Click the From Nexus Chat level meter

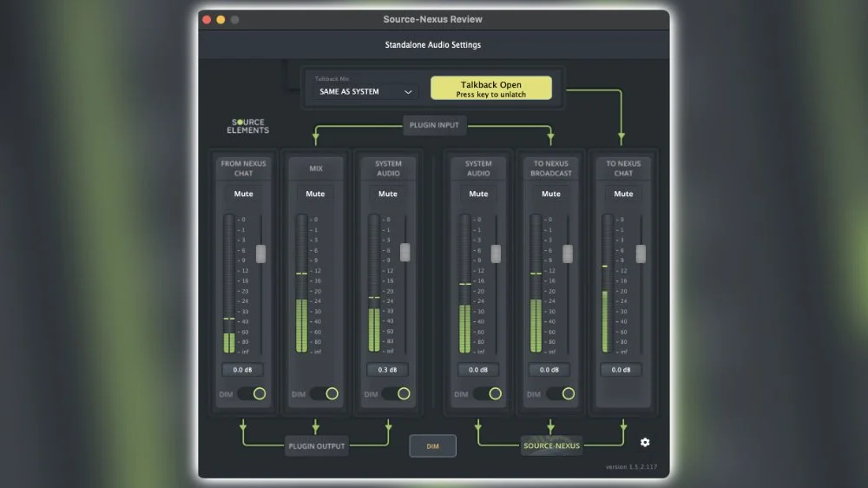point(229,284)
